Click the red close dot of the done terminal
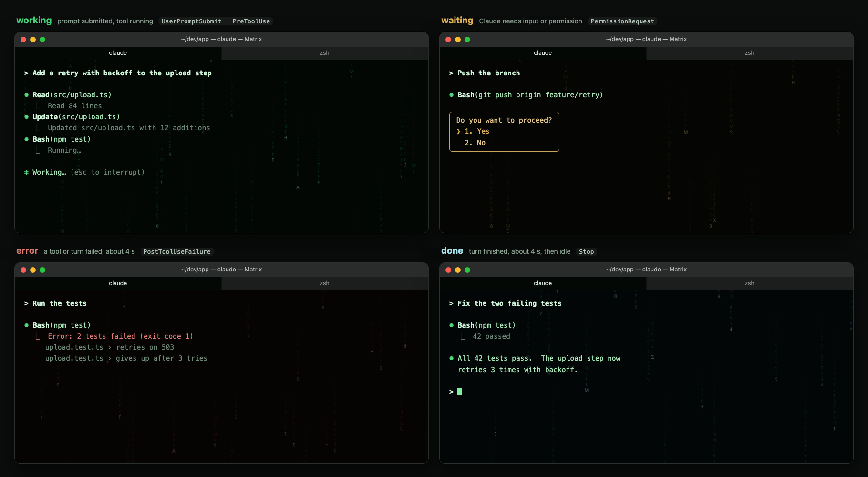The height and width of the screenshot is (477, 868). [x=448, y=270]
